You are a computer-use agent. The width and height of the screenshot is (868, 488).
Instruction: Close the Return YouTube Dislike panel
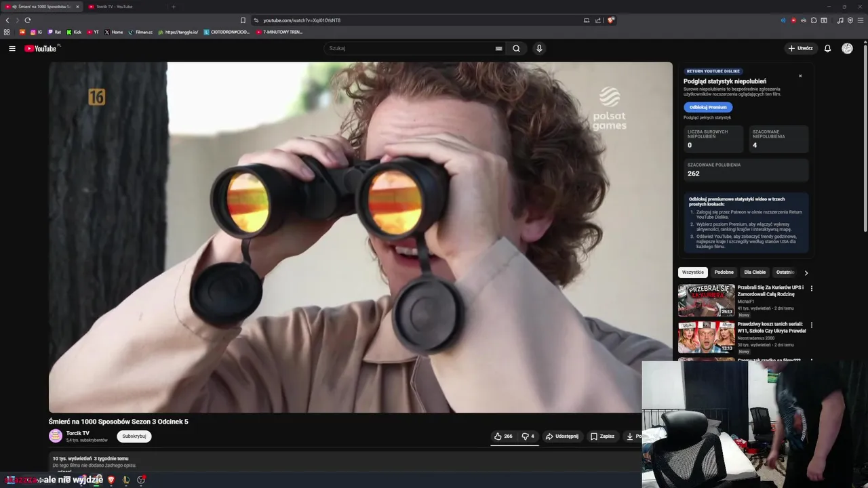pos(800,76)
